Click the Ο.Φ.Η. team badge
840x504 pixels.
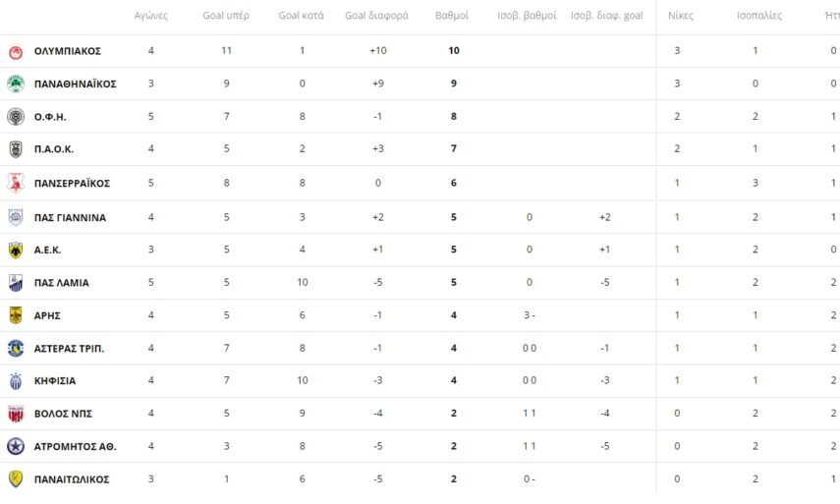(16, 117)
